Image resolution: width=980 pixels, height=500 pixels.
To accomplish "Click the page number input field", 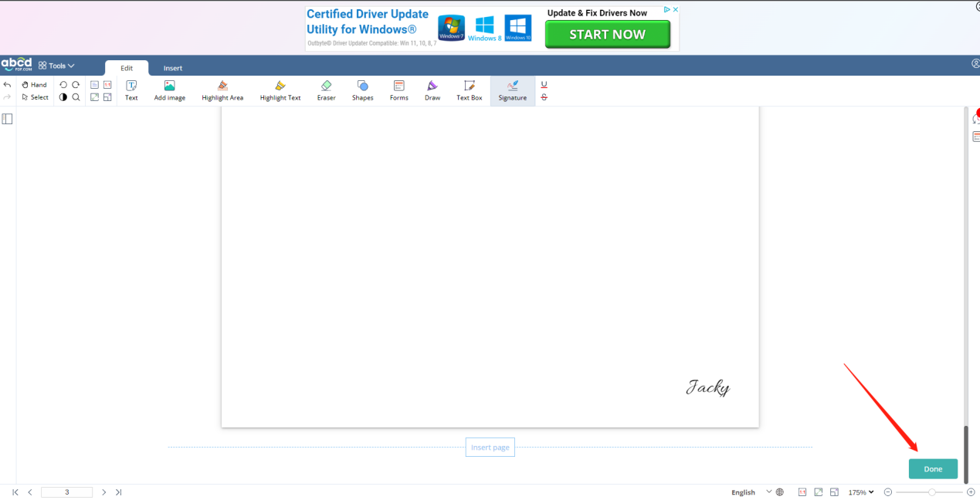I will coord(67,492).
